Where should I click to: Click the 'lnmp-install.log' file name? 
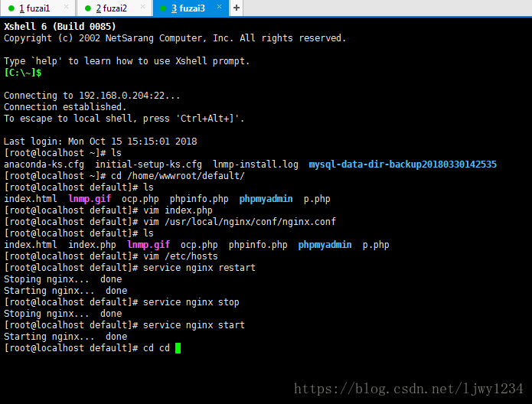(256, 165)
